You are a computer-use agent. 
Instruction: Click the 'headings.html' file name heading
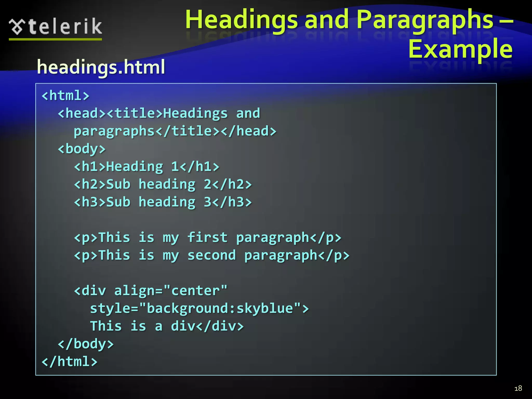pos(101,67)
